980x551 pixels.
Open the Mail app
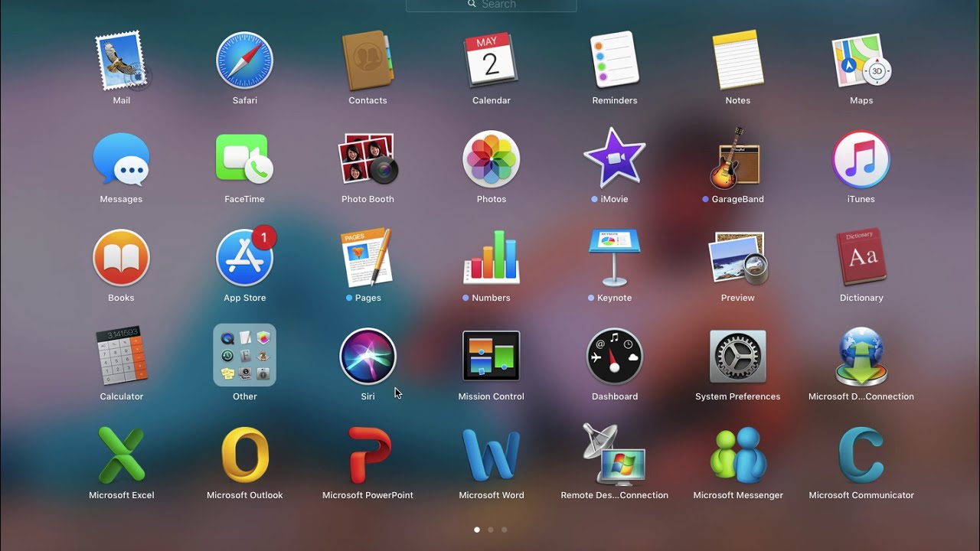point(121,60)
